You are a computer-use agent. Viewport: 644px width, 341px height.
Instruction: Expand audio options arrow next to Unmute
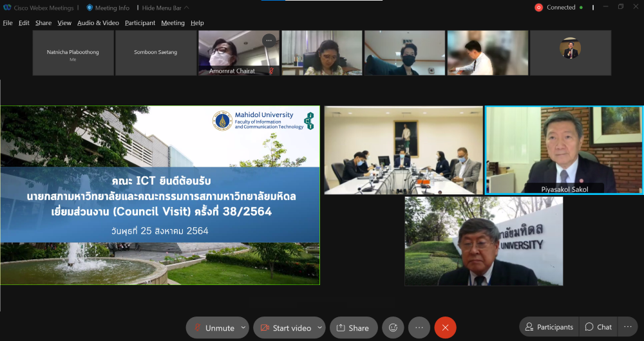click(x=243, y=327)
